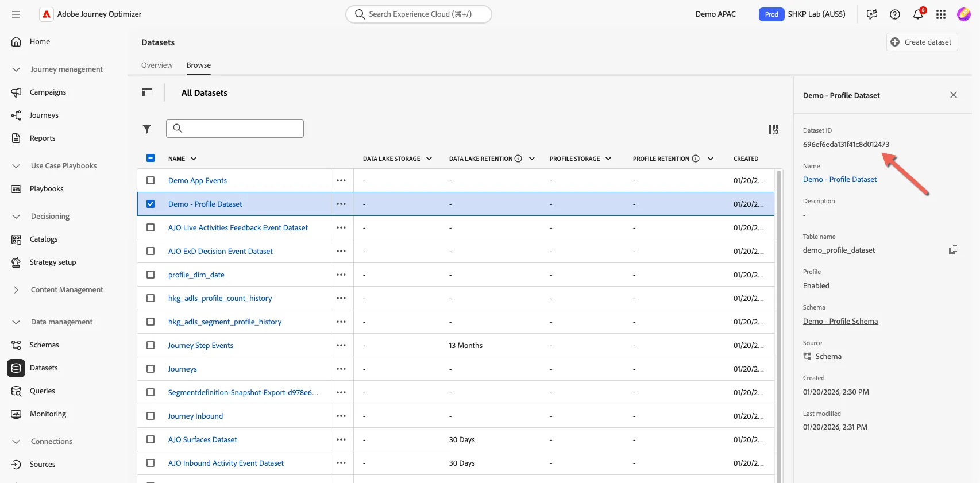Copy the table name demo_profile_dataset

[x=954, y=250]
